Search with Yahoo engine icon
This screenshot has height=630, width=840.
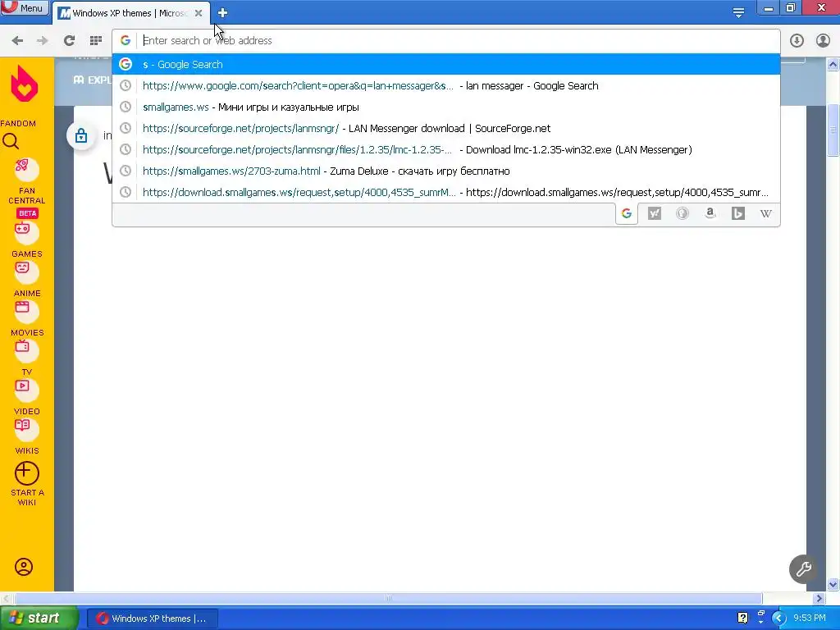point(654,214)
